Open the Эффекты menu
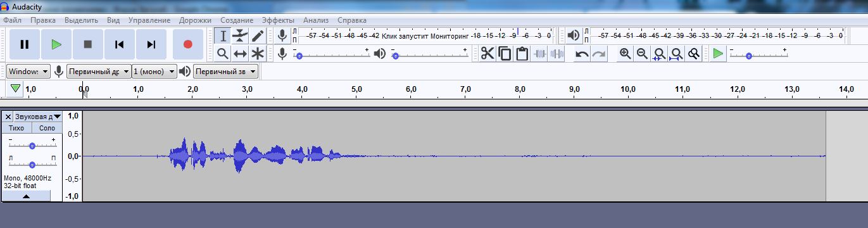The image size is (868, 228). click(x=278, y=20)
